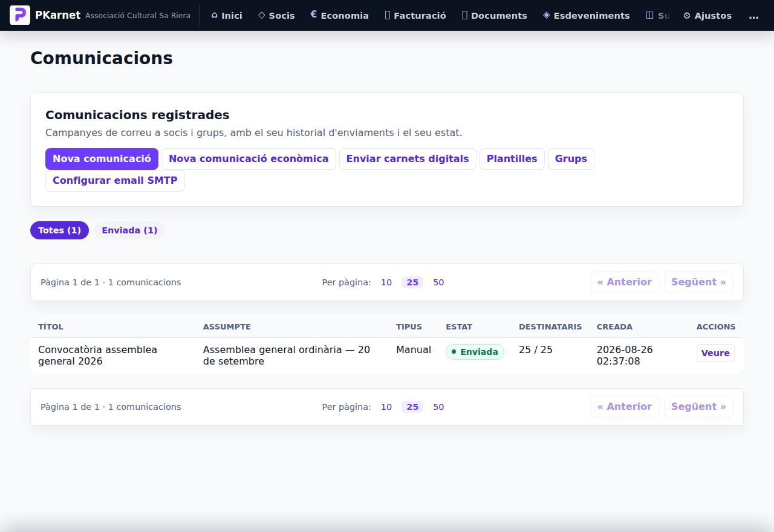Select the Totes (1) filter
Image resolution: width=774 pixels, height=532 pixels.
59,230
